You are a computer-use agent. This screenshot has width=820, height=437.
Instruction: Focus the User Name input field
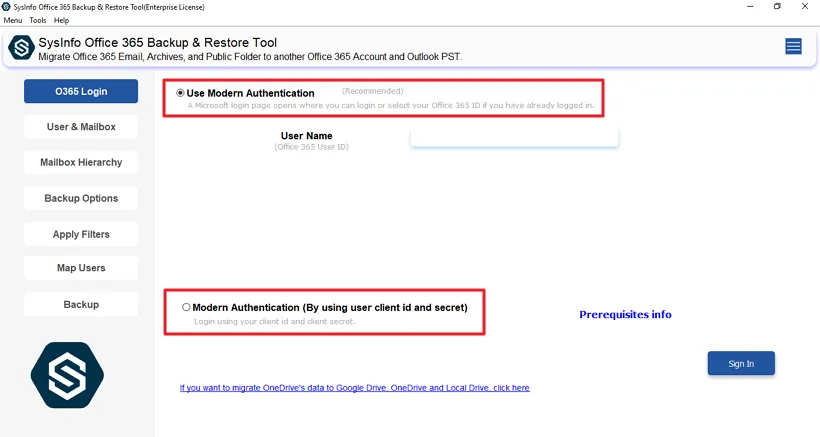click(x=514, y=137)
